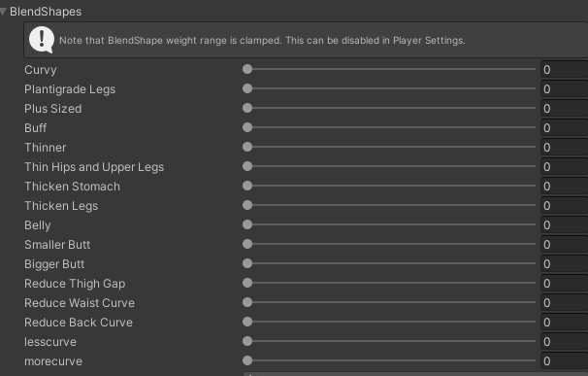588x376 pixels.
Task: Click the Reduce Thigh Gap slider handle
Action: tap(247, 283)
